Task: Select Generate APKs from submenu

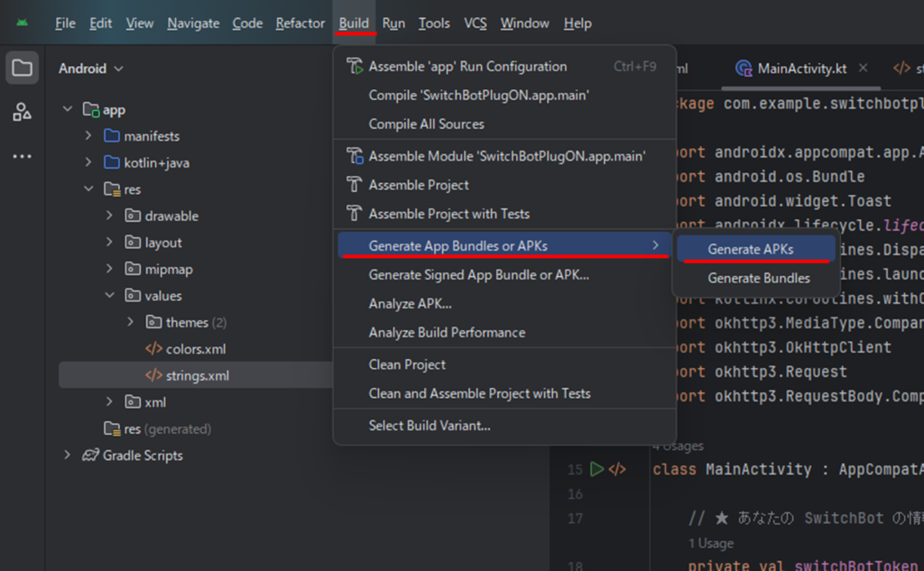Action: (x=750, y=249)
